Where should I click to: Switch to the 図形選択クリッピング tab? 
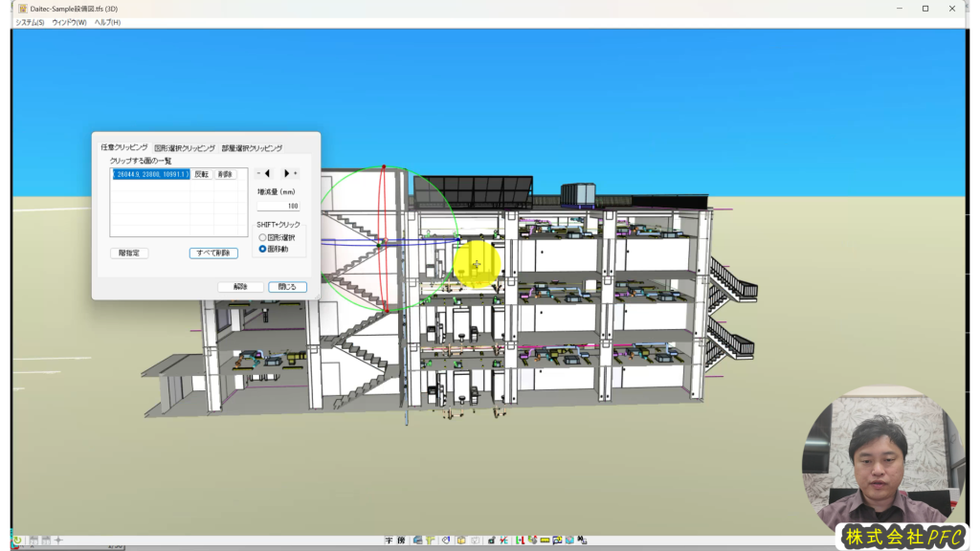[x=185, y=148]
